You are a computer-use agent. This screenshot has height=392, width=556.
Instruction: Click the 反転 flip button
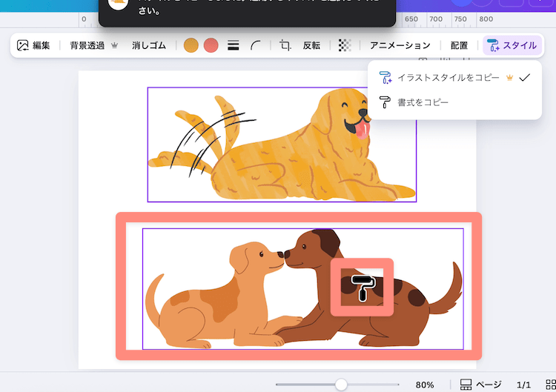pyautogui.click(x=311, y=45)
